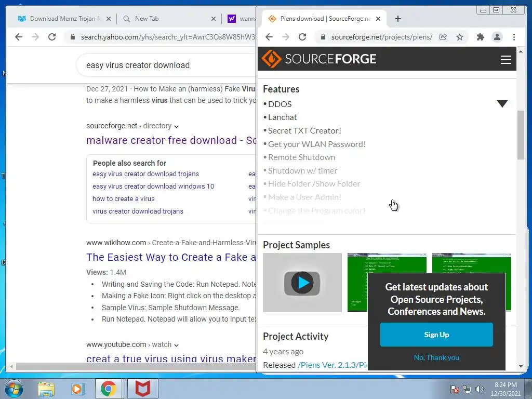Click how to create a virus suggestion

tap(123, 199)
